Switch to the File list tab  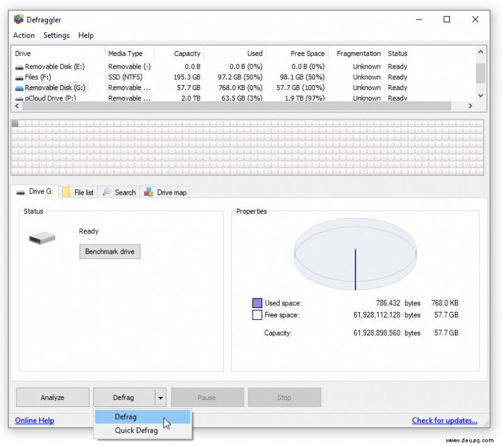[77, 192]
